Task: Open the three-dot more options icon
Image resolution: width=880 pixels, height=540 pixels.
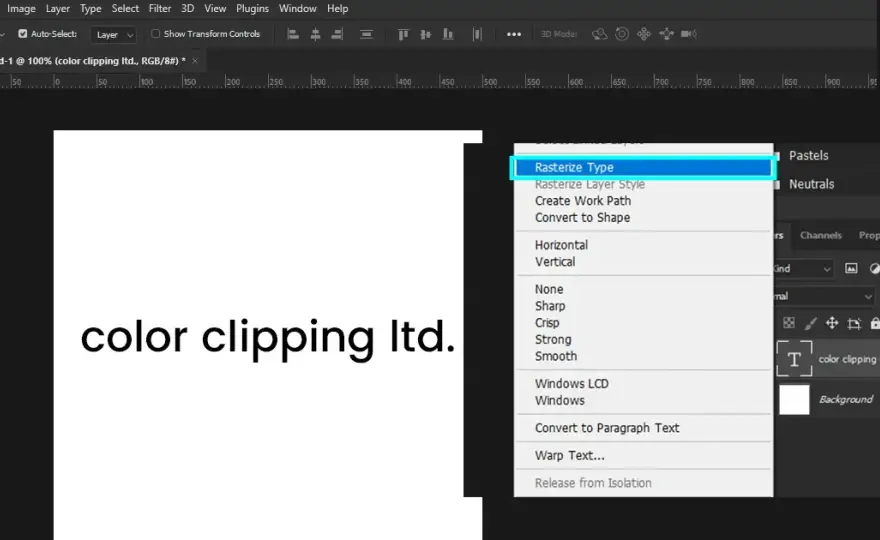Action: [x=514, y=34]
